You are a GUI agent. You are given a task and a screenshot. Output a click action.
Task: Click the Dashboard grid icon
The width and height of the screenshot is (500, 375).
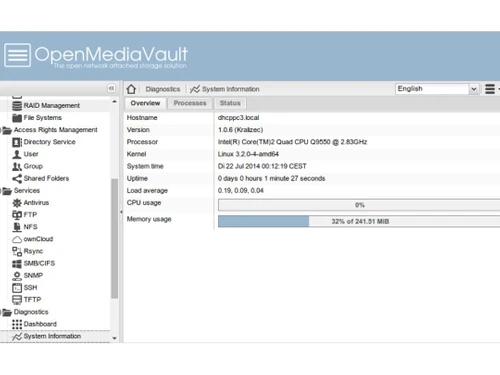(x=17, y=324)
